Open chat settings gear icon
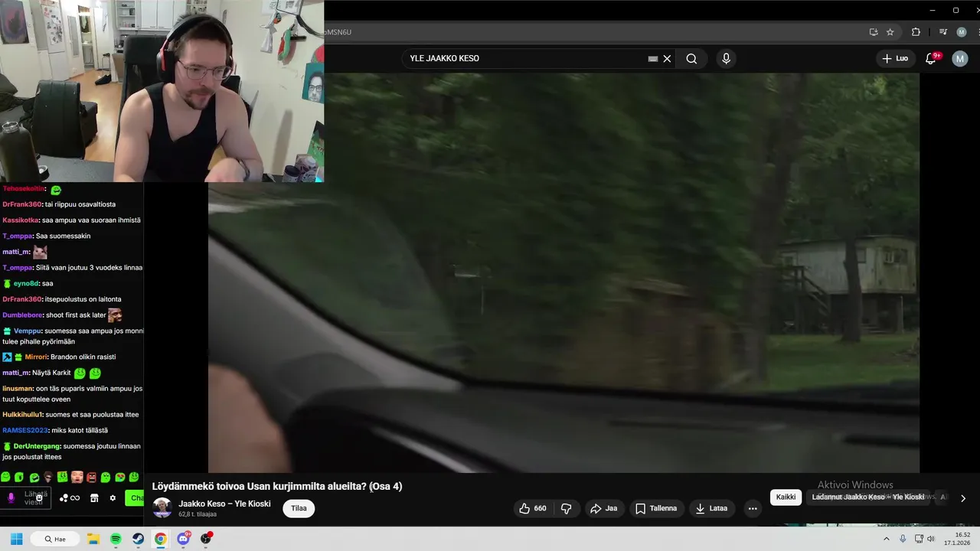 113,498
